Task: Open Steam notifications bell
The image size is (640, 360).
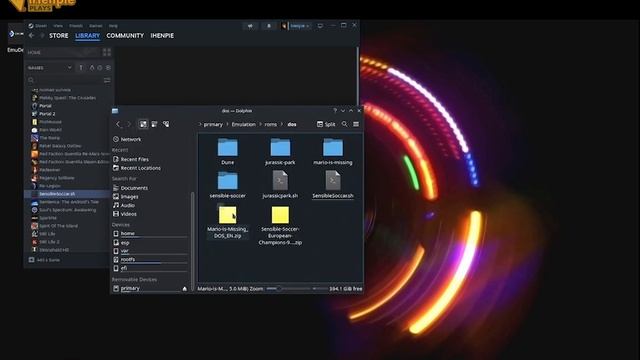Action: pyautogui.click(x=269, y=26)
